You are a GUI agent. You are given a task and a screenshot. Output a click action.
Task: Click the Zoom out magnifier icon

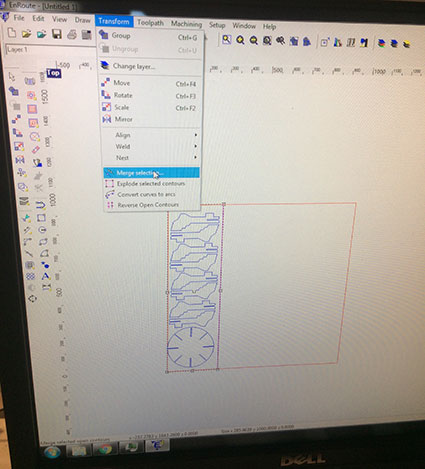click(254, 41)
